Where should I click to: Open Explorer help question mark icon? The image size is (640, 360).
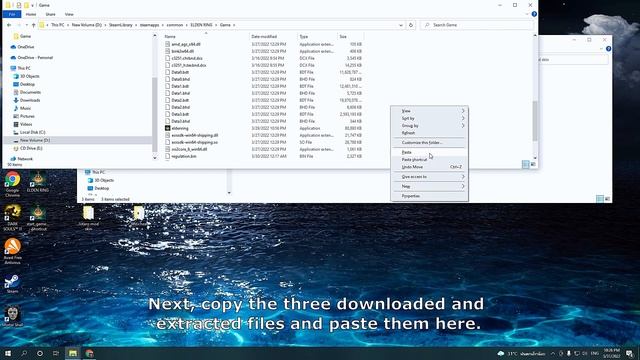[x=534, y=14]
